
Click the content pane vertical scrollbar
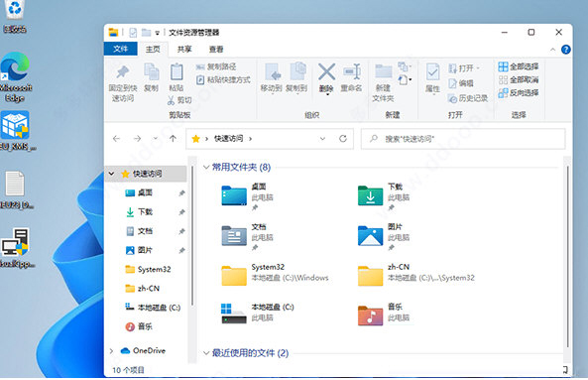click(568, 257)
